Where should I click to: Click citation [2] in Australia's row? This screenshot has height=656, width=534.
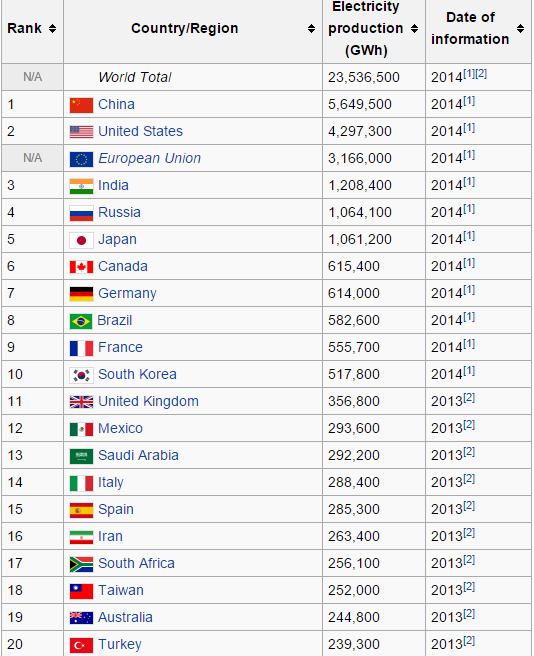469,614
